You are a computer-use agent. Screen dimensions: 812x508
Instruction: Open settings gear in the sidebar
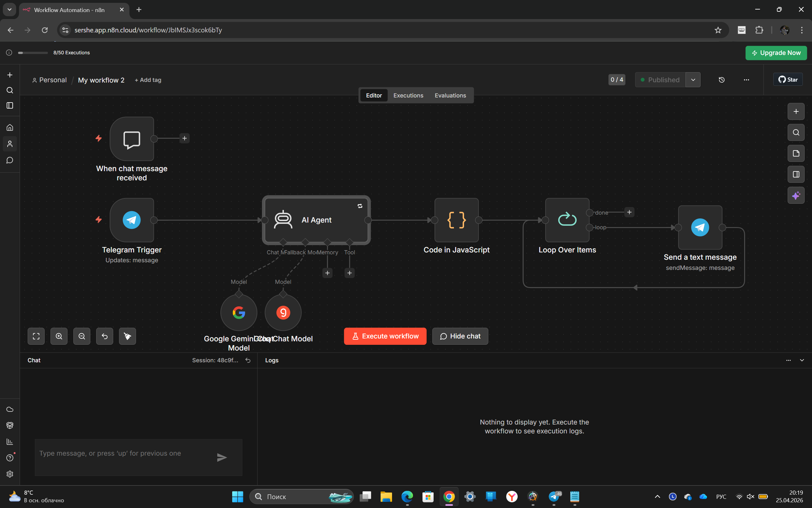coord(10,474)
